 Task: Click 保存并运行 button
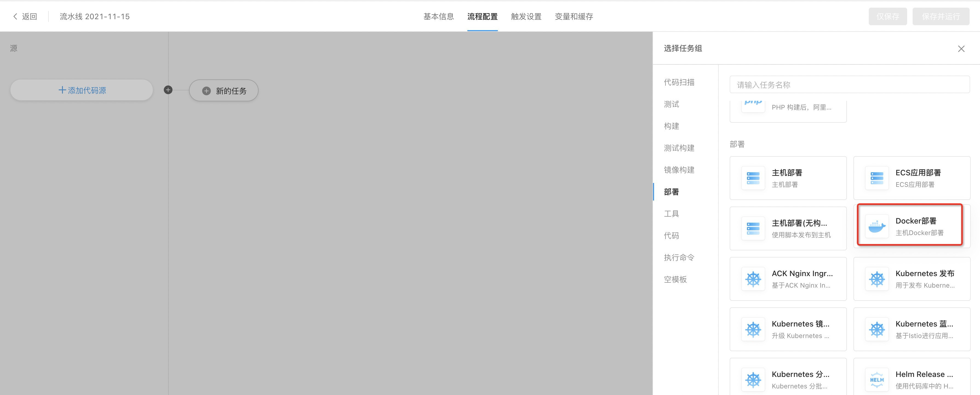[x=941, y=16]
